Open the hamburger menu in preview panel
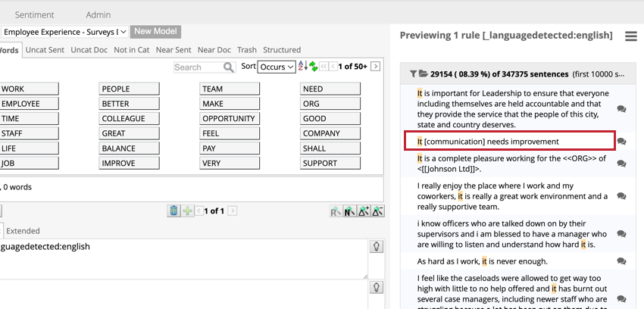The width and height of the screenshot is (644, 309). click(x=630, y=36)
